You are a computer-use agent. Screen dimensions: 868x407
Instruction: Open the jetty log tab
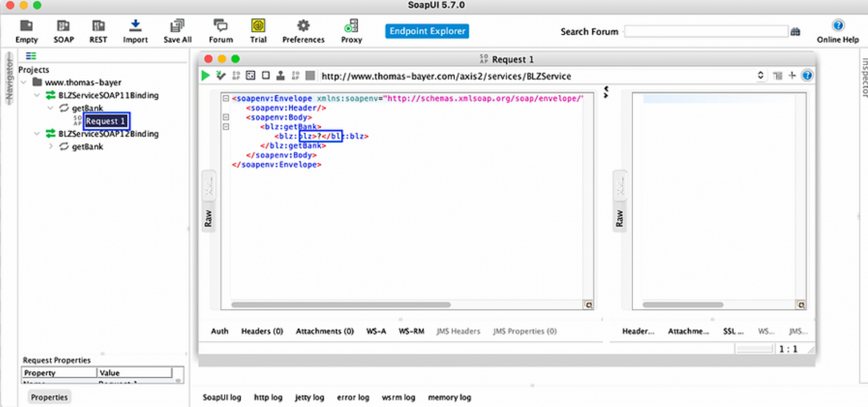click(309, 397)
